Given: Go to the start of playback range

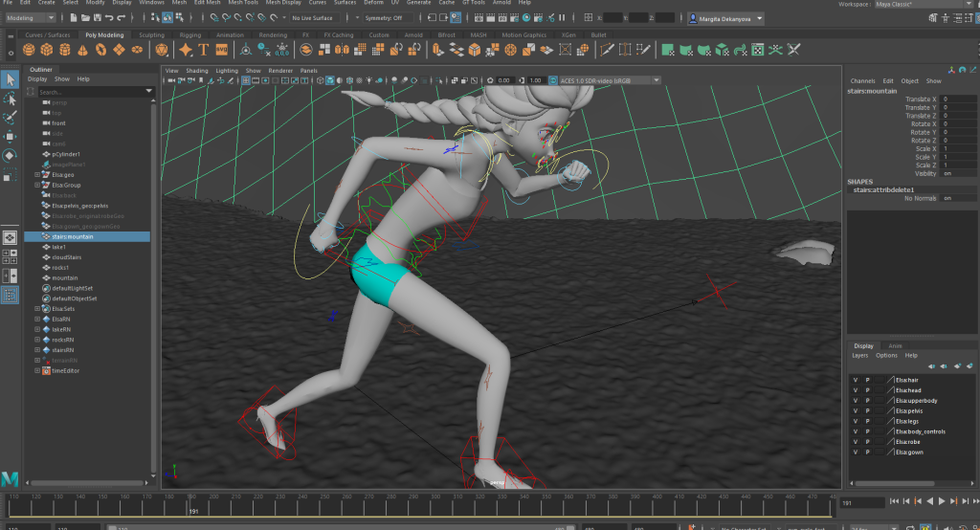Looking at the screenshot, I should 895,501.
